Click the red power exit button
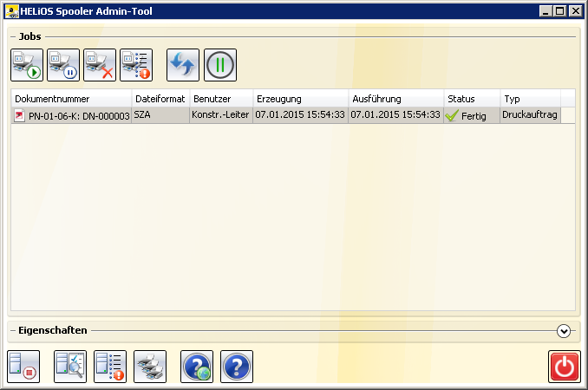Image resolution: width=588 pixels, height=390 pixels. point(565,367)
